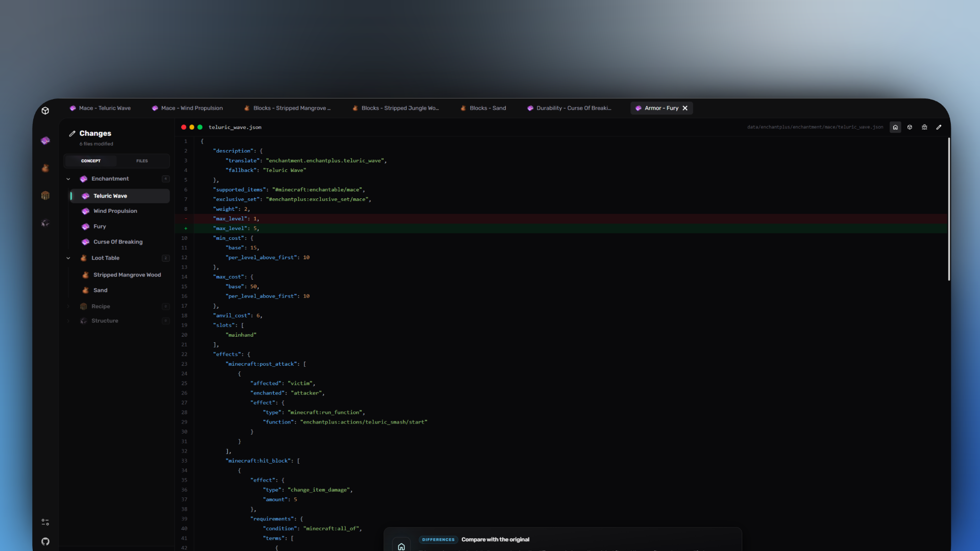Select Stripped Mangrove Wood loot table entry
This screenshot has width=980, height=551.
pyautogui.click(x=119, y=275)
